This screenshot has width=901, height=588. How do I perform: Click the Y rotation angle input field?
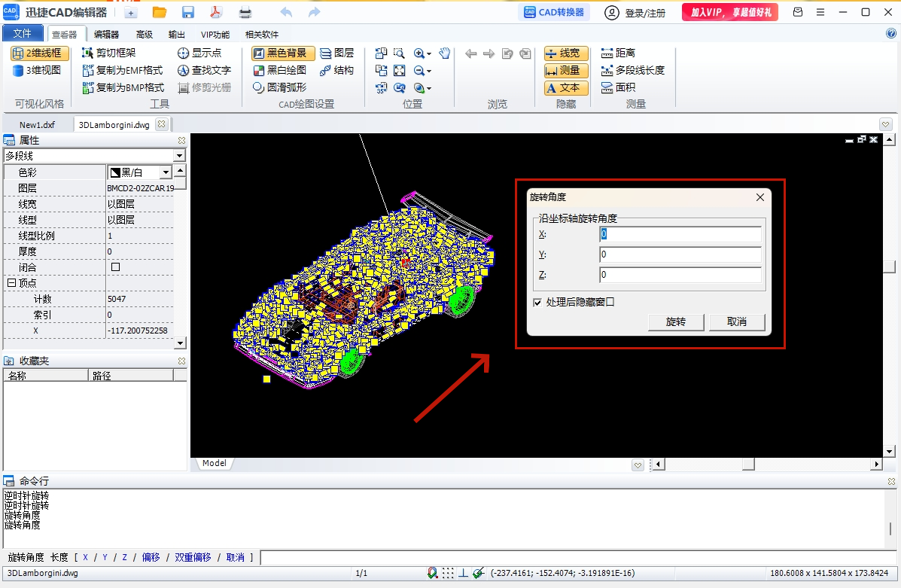(x=680, y=254)
